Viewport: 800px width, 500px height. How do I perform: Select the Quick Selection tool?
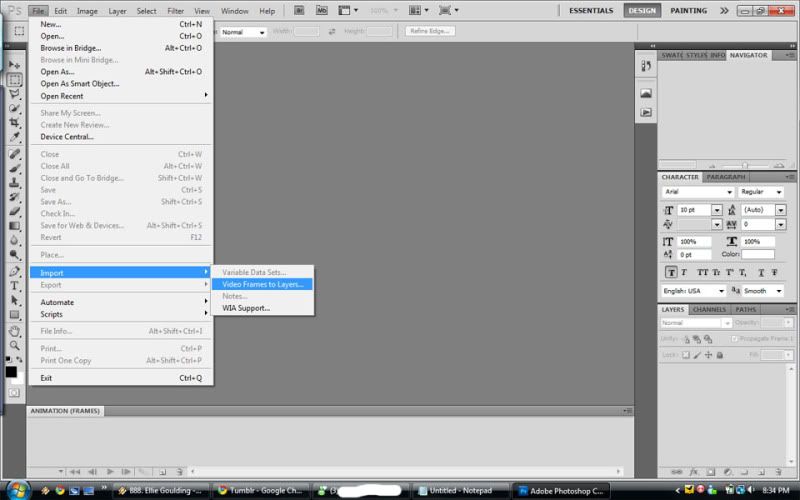14,108
